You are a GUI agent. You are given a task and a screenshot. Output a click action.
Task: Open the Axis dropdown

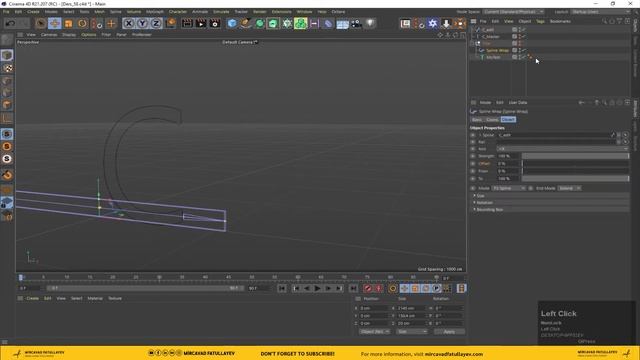[562, 149]
